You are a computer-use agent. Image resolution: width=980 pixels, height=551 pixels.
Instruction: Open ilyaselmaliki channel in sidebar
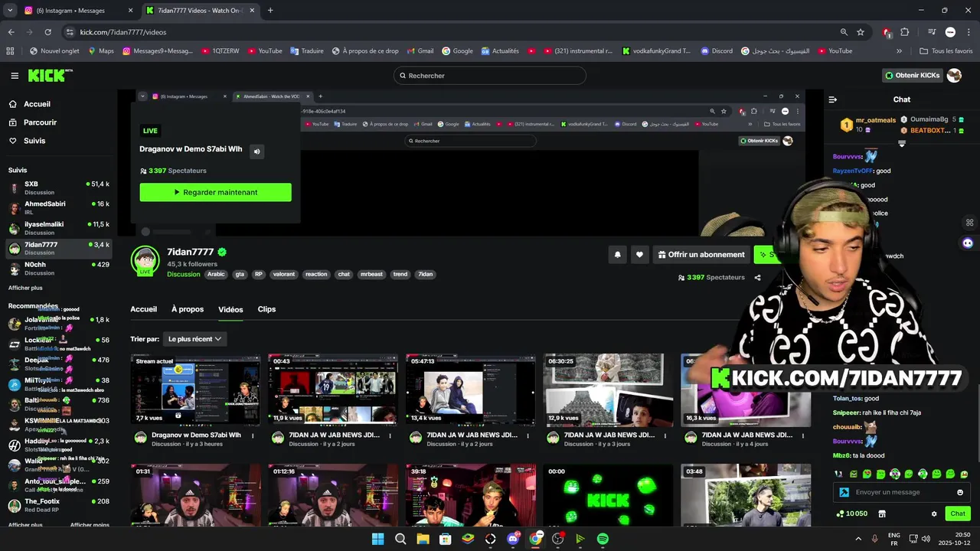point(59,228)
